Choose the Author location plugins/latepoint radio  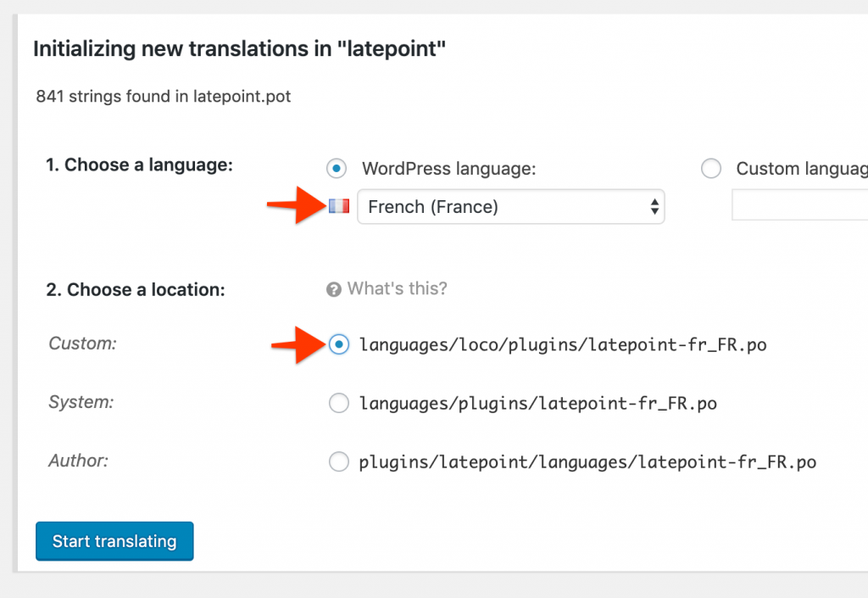tap(339, 461)
